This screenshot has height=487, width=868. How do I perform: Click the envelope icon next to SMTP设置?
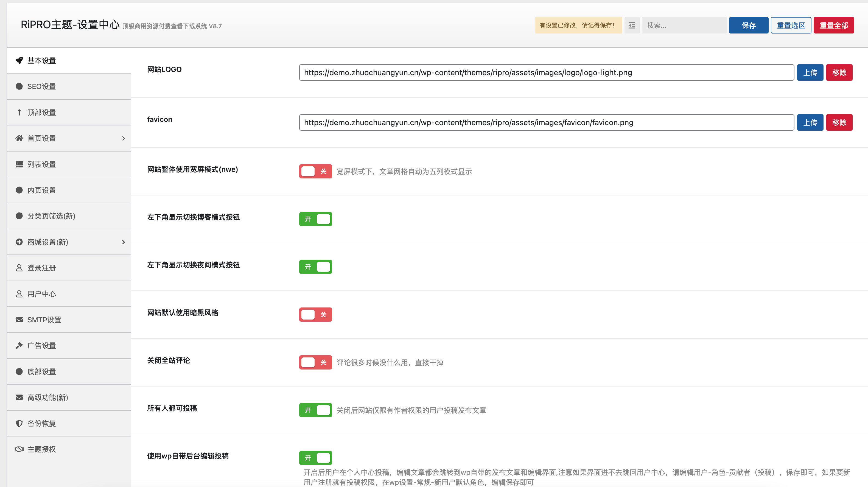click(19, 320)
